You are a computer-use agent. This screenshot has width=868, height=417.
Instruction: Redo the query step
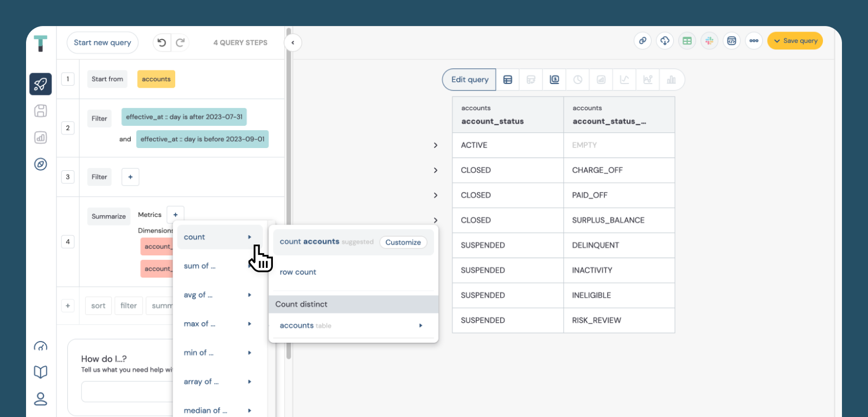pos(180,42)
